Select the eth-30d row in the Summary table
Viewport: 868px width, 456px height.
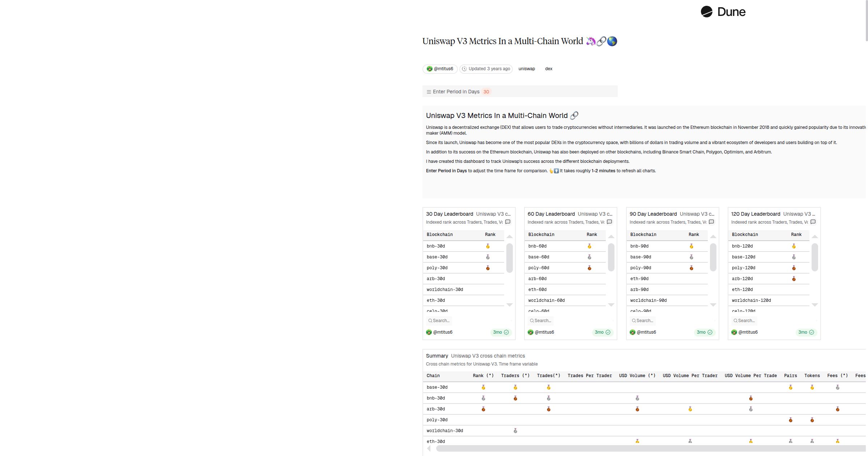[436, 441]
